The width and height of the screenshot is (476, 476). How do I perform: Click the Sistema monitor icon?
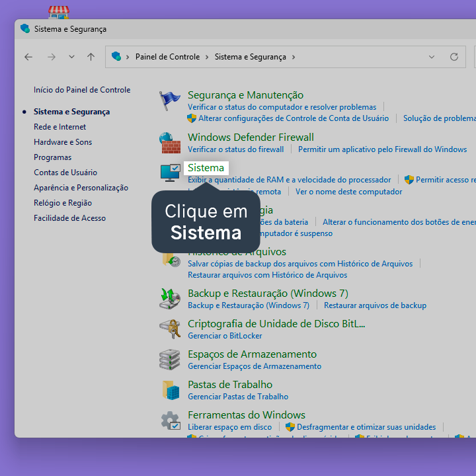pyautogui.click(x=171, y=173)
